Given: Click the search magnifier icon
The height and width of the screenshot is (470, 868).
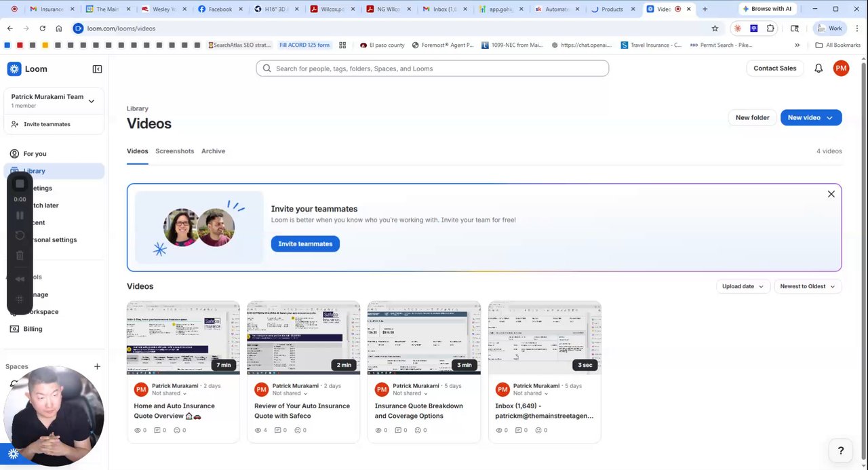Looking at the screenshot, I should [x=267, y=68].
